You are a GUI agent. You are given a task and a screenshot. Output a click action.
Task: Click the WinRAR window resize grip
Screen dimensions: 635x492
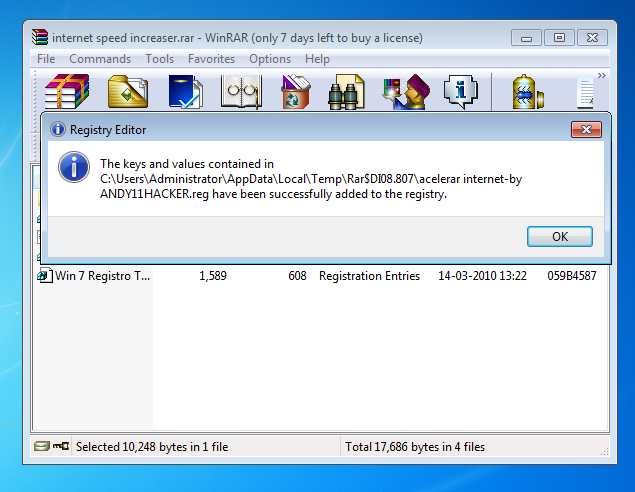(604, 452)
